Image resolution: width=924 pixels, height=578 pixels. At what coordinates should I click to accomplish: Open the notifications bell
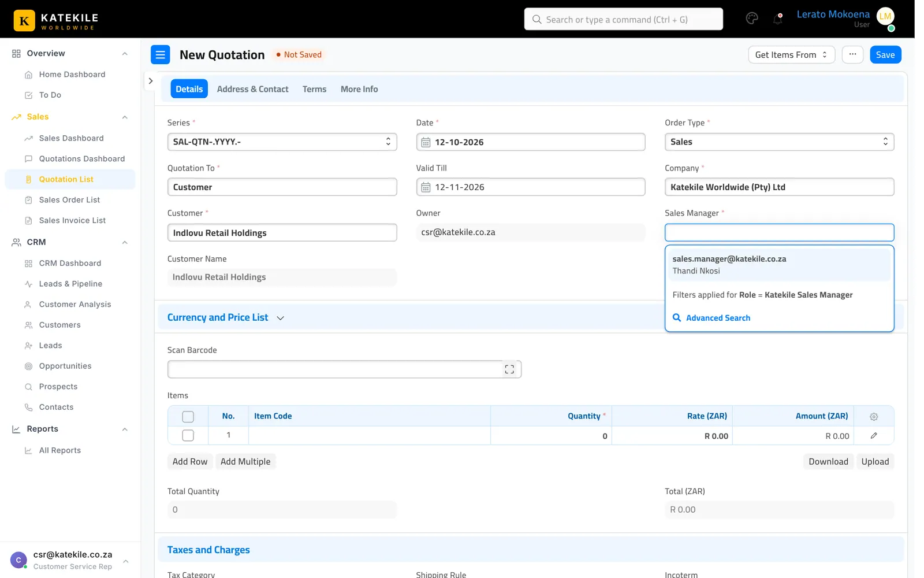coord(778,19)
